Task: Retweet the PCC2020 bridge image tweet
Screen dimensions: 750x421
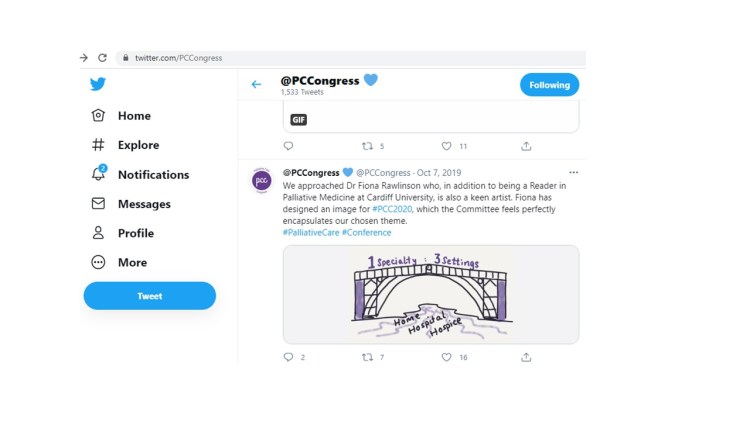Action: pyautogui.click(x=367, y=357)
